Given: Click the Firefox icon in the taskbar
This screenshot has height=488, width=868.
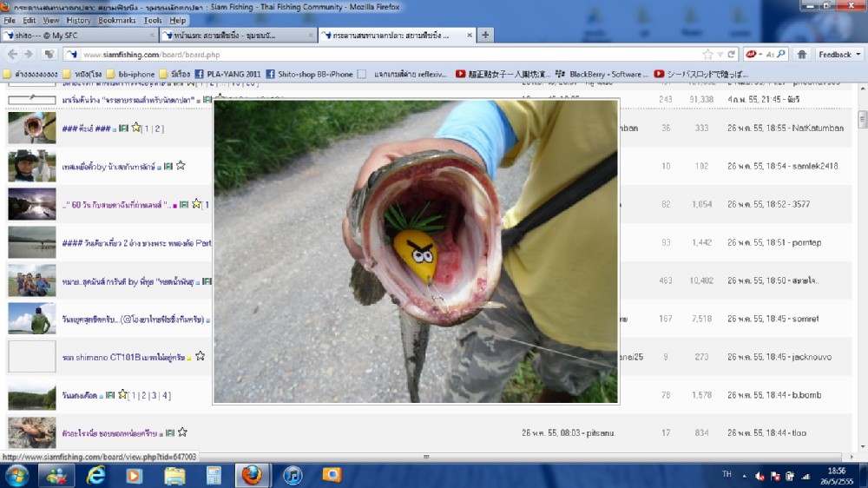Looking at the screenshot, I should tap(252, 475).
